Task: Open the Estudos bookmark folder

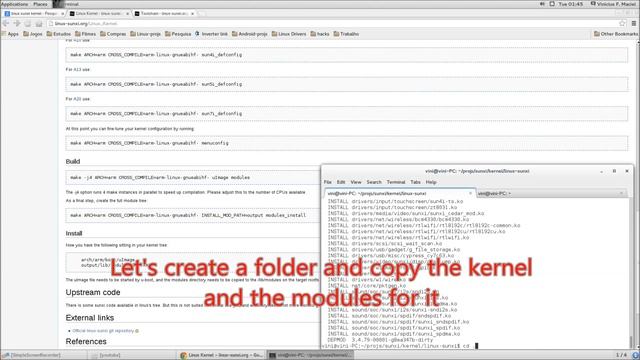Action: (58, 34)
